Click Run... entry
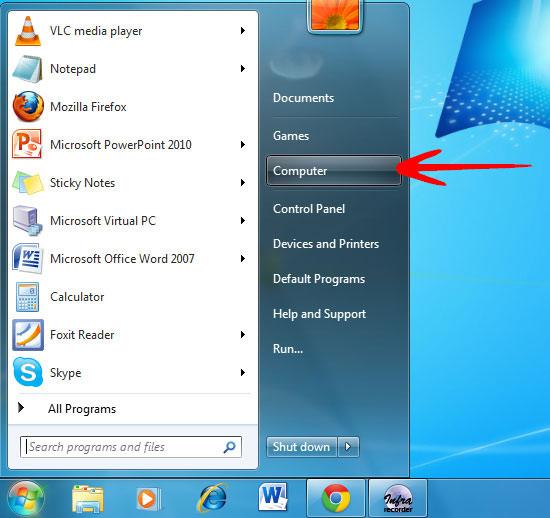550x518 pixels. 288,349
